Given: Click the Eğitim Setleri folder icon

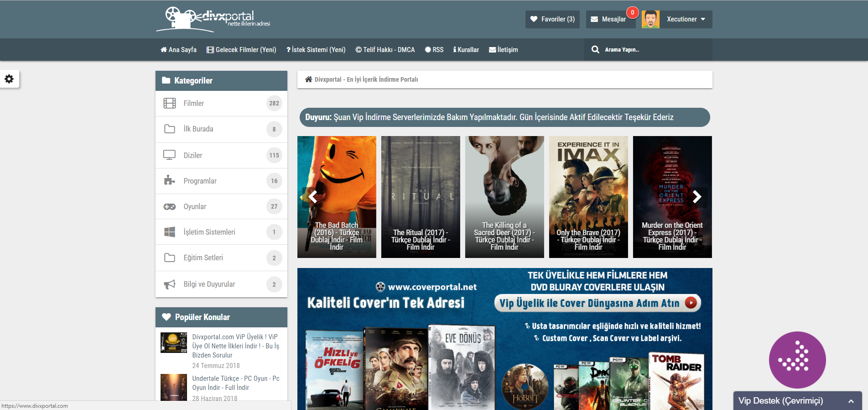Looking at the screenshot, I should pos(170,258).
